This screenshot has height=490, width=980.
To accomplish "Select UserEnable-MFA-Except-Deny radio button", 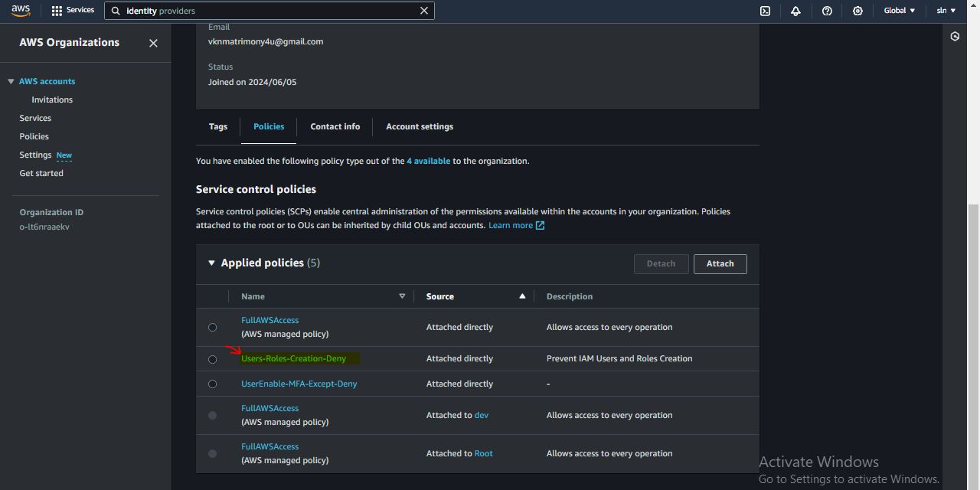I will pos(213,384).
